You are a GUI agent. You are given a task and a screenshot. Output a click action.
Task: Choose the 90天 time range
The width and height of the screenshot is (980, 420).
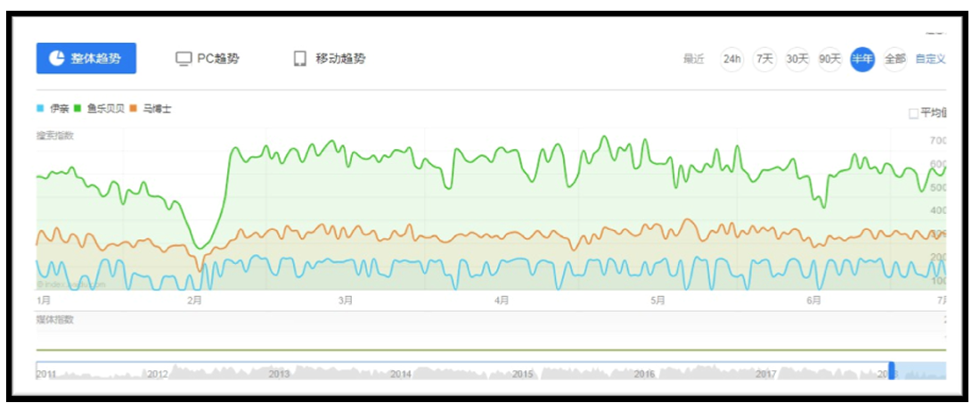tap(830, 60)
